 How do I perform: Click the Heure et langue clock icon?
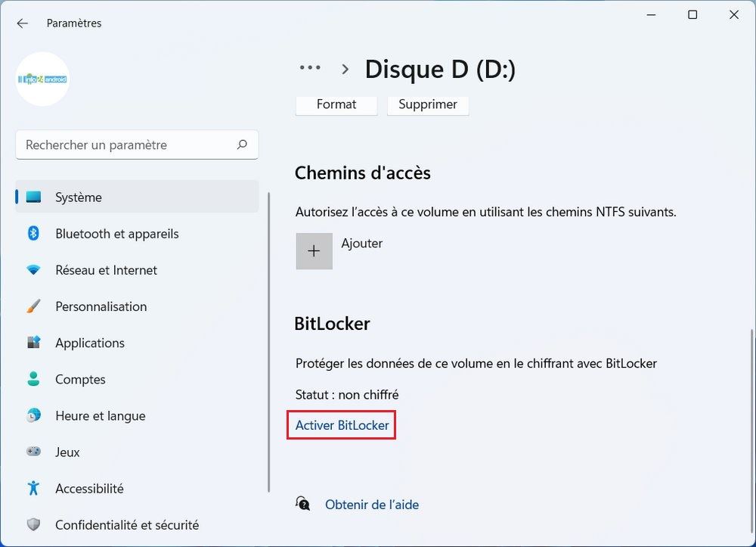[33, 415]
